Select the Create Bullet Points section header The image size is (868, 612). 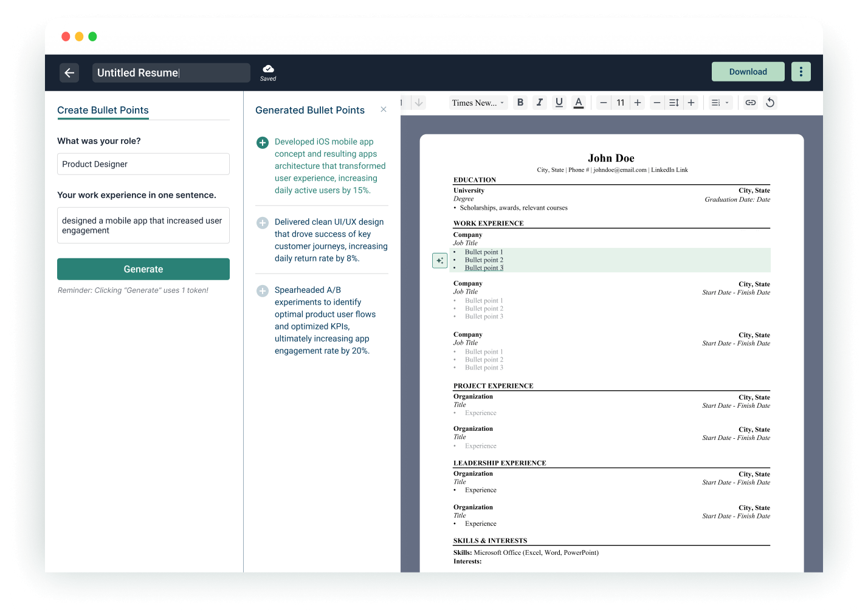point(103,110)
